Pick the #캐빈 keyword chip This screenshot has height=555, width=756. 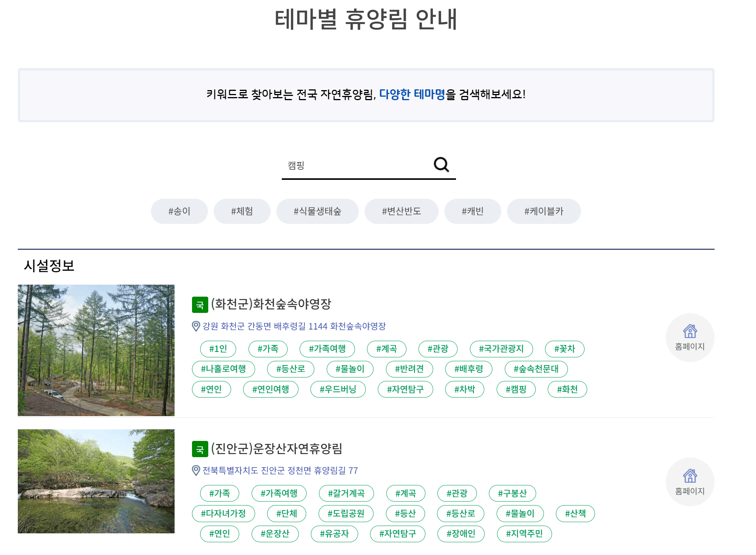click(x=472, y=211)
